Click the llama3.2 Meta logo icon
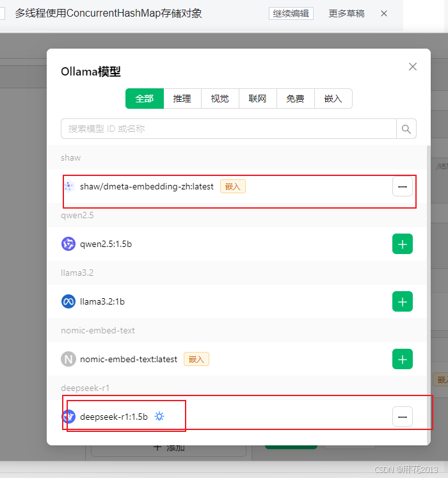This screenshot has width=448, height=478. [x=68, y=301]
